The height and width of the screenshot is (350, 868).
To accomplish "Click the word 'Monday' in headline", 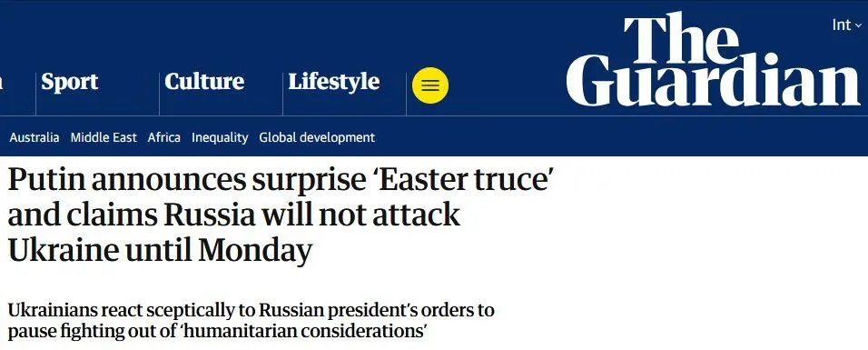I will pyautogui.click(x=255, y=251).
